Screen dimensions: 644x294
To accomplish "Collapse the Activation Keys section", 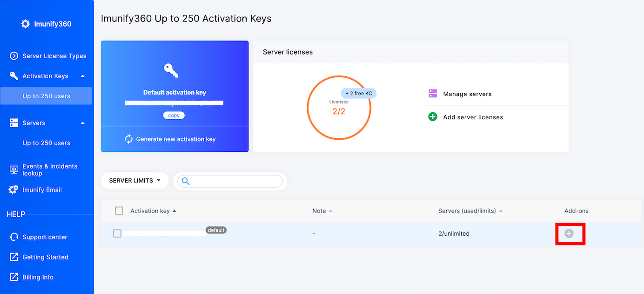I will [82, 75].
